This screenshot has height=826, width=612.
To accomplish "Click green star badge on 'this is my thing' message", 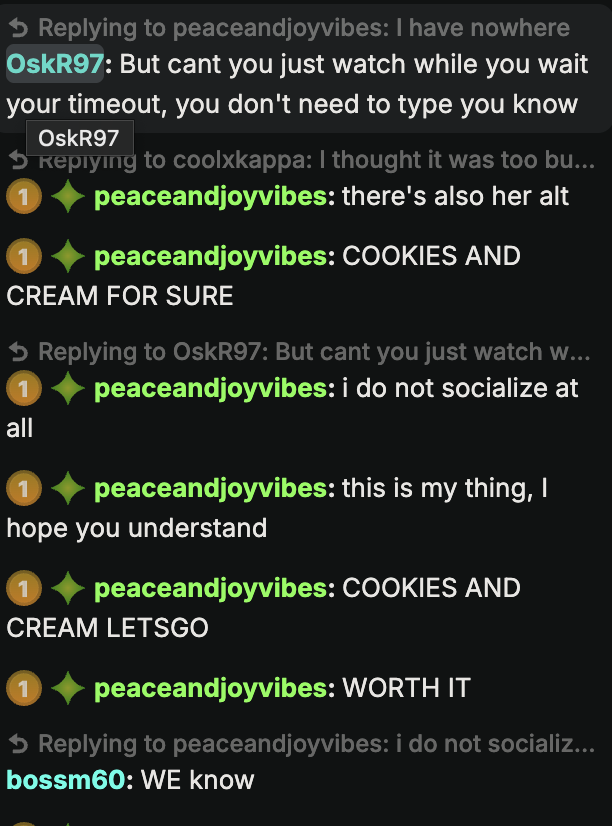I will (67, 488).
